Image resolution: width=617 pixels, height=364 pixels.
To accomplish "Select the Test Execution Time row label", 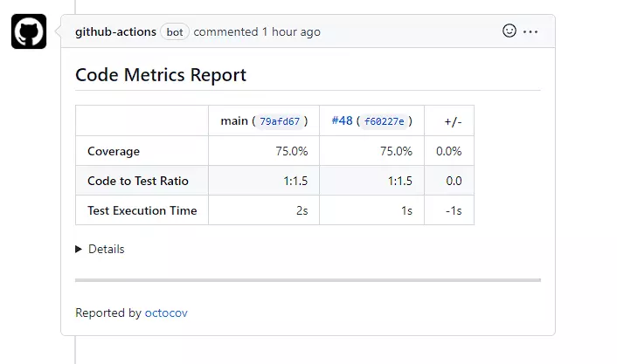I will (x=142, y=210).
